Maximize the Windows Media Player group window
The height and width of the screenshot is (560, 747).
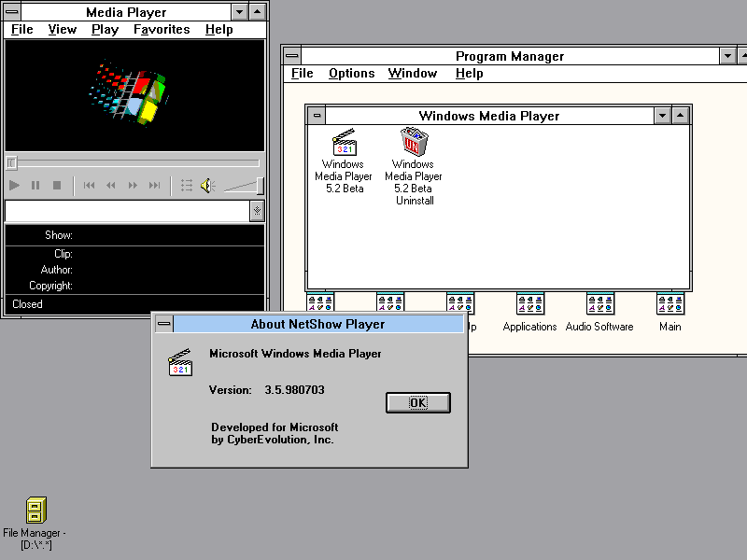pyautogui.click(x=681, y=115)
